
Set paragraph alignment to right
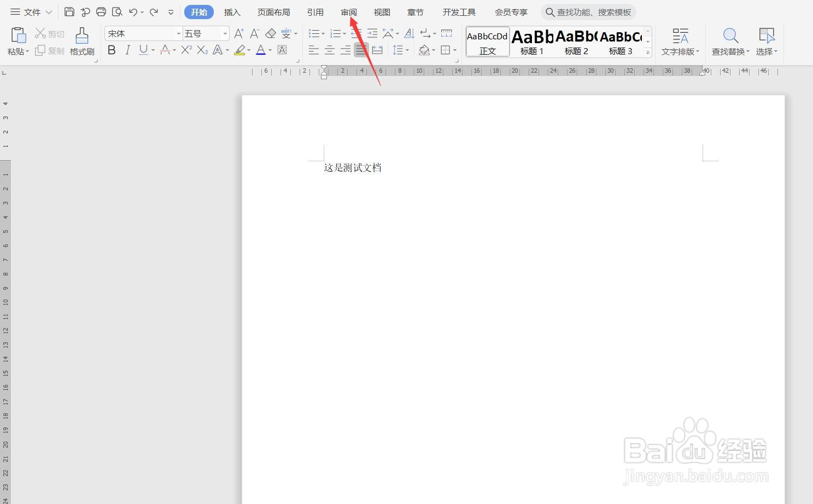(x=346, y=50)
